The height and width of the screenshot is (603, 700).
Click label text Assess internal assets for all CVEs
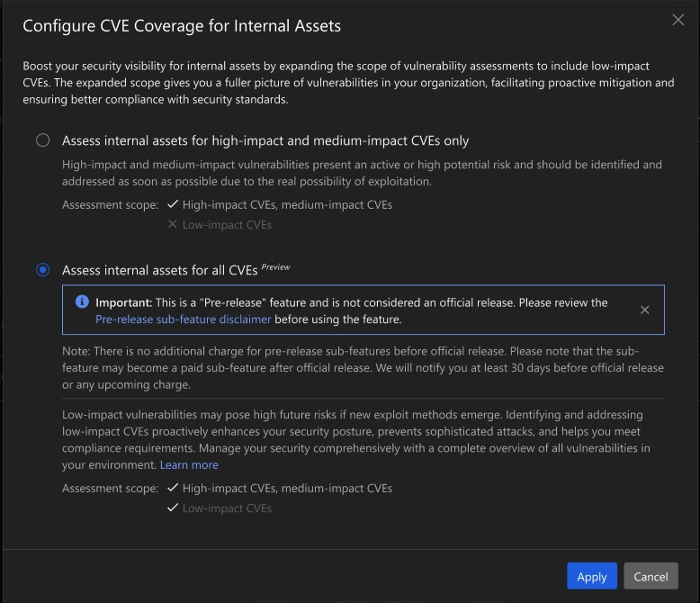coord(159,270)
